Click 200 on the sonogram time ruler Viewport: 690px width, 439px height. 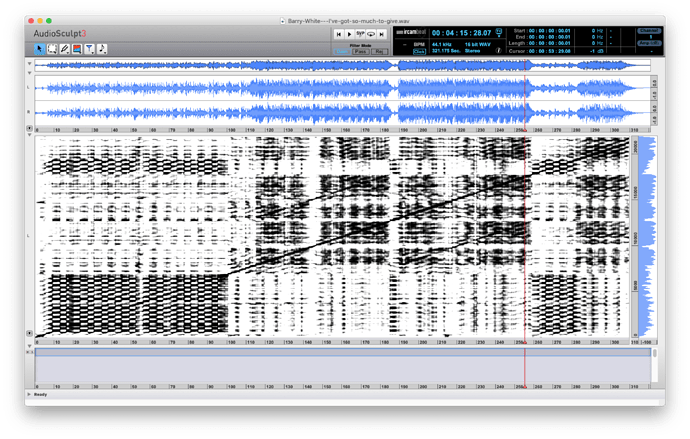click(x=423, y=342)
